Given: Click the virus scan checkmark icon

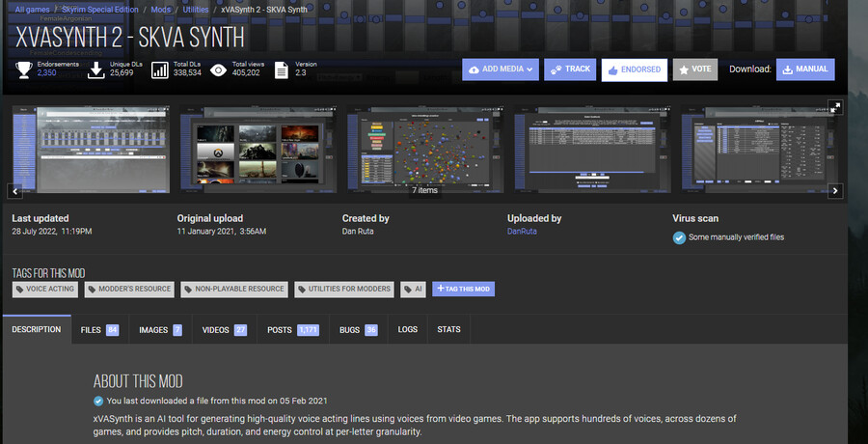Looking at the screenshot, I should pyautogui.click(x=679, y=237).
